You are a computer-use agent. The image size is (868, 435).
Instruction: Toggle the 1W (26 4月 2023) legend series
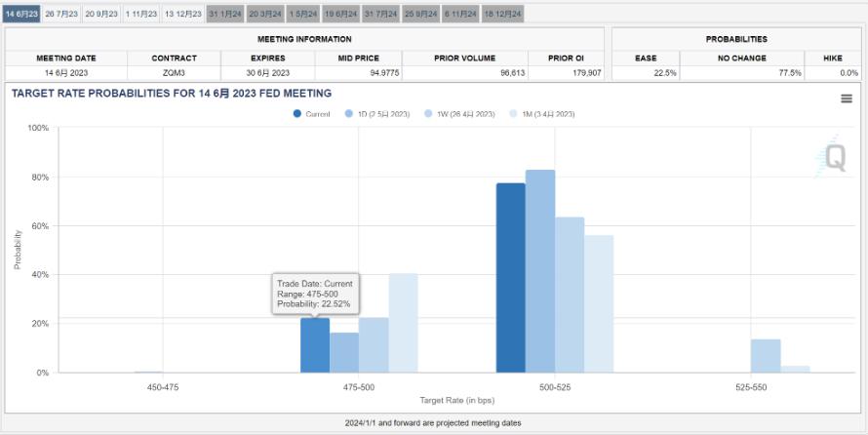click(459, 114)
